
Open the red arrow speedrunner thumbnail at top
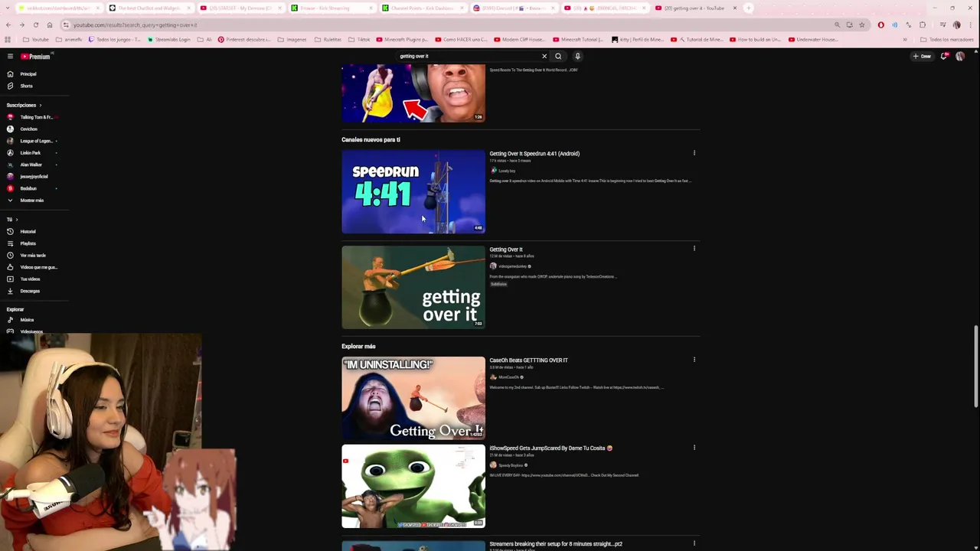click(413, 93)
